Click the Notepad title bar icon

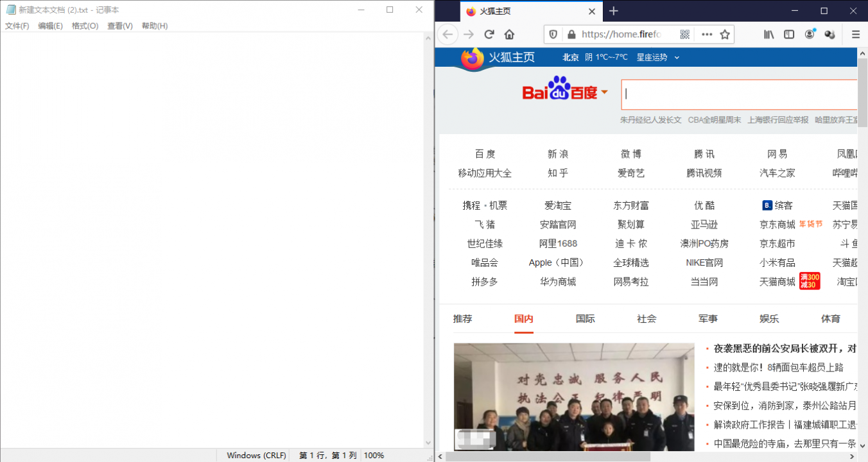click(x=10, y=10)
